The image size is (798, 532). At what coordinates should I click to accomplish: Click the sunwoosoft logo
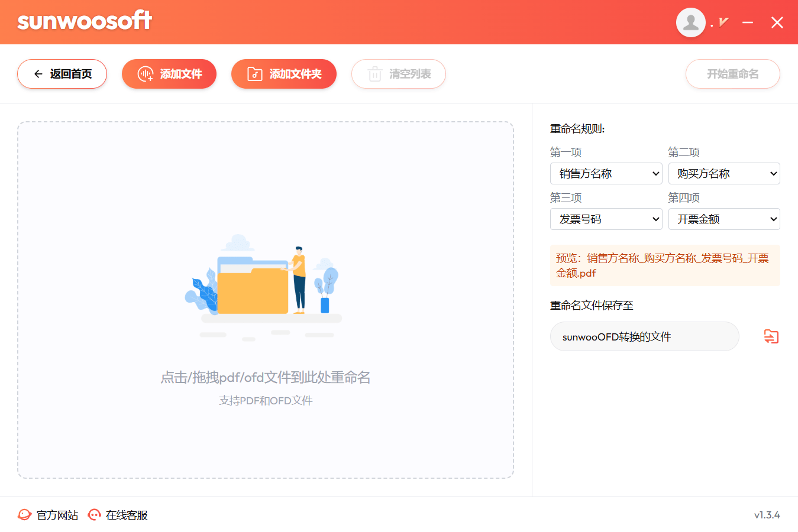[85, 21]
